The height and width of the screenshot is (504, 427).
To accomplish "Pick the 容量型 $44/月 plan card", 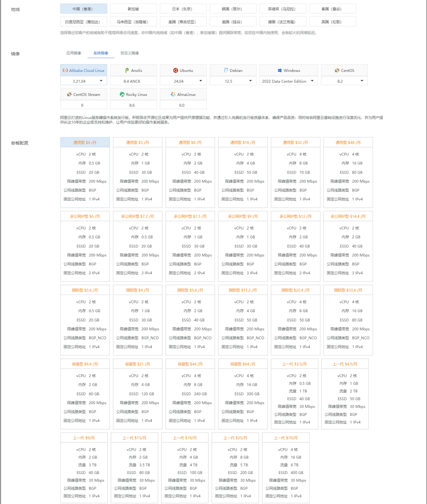I will tap(190, 393).
